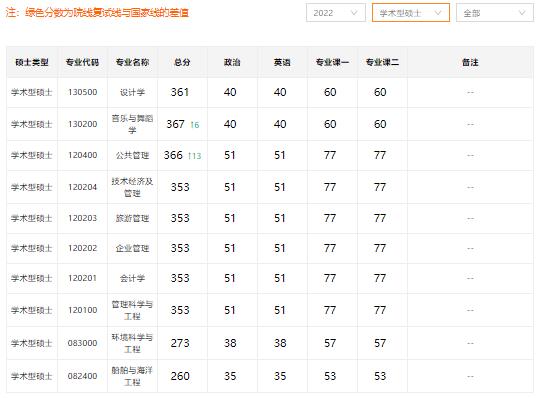Open the 2022 year dropdown
The width and height of the screenshot is (539, 398).
point(336,13)
